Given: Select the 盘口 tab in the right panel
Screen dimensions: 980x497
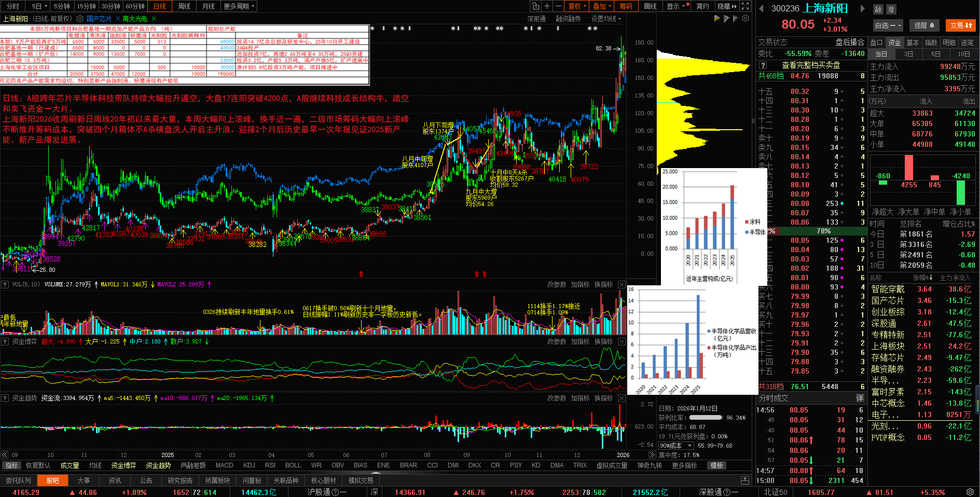Looking at the screenshot, I should (x=877, y=43).
